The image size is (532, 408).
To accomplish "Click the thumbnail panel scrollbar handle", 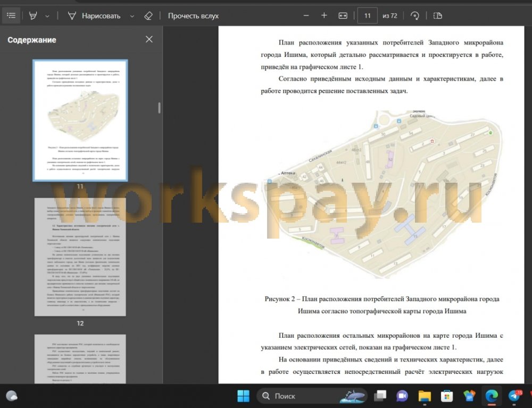I will (x=159, y=108).
